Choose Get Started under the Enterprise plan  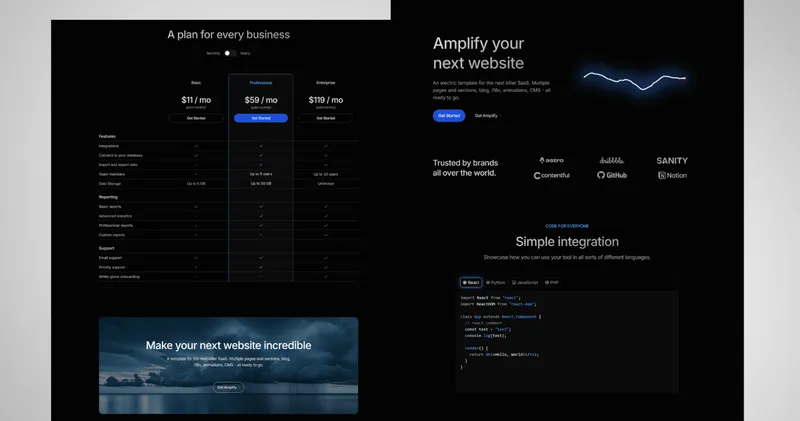pos(325,118)
